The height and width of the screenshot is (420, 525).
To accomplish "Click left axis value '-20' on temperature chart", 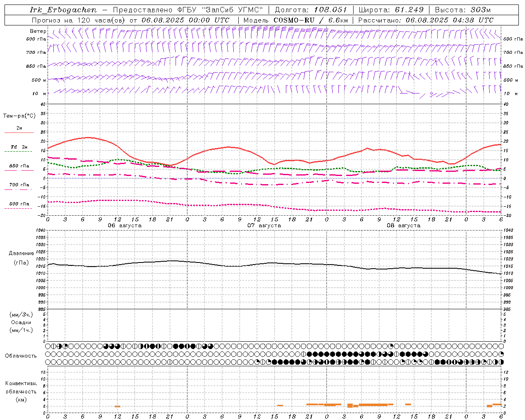I will coord(41,215).
